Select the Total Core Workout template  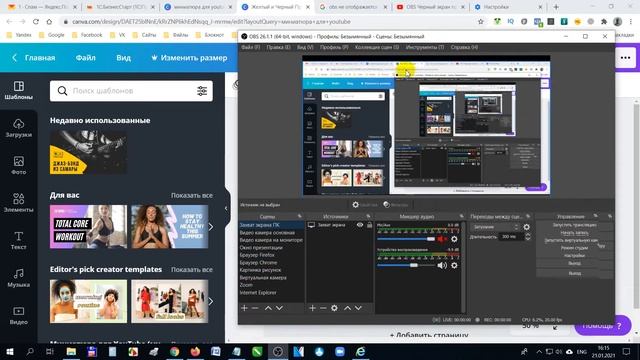pos(88,227)
